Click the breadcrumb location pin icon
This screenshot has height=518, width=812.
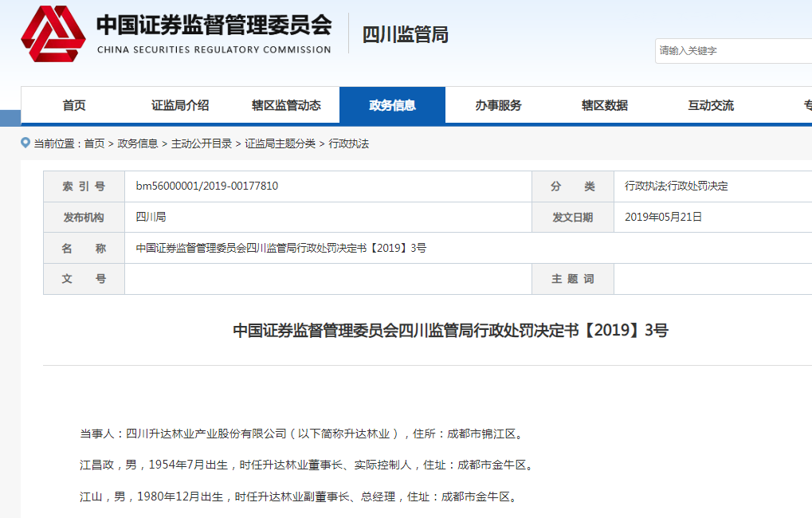[25, 143]
